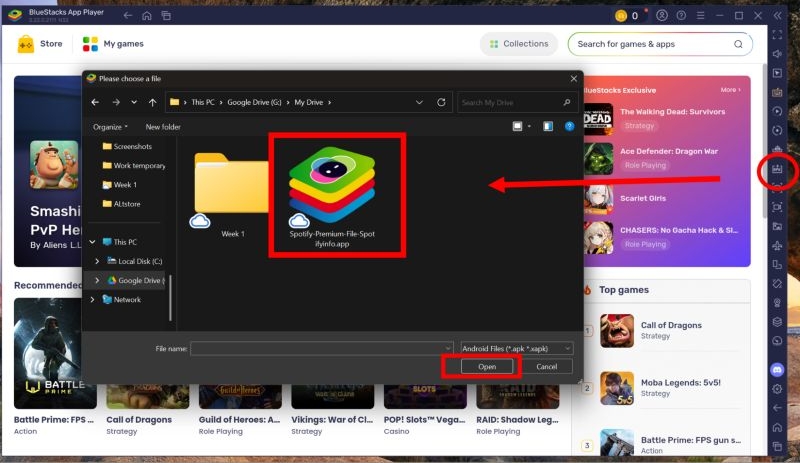Open the hamburger menu in the title bar

click(701, 15)
